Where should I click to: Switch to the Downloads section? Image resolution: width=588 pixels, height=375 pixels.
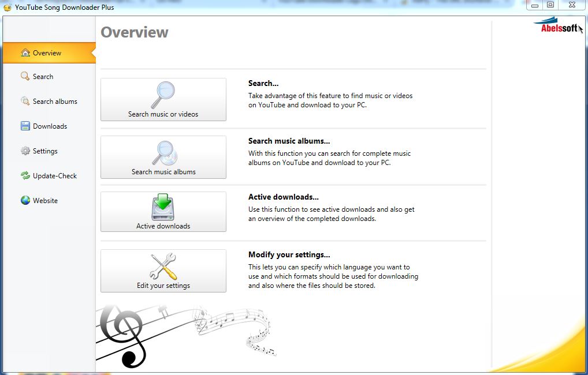[x=49, y=126]
